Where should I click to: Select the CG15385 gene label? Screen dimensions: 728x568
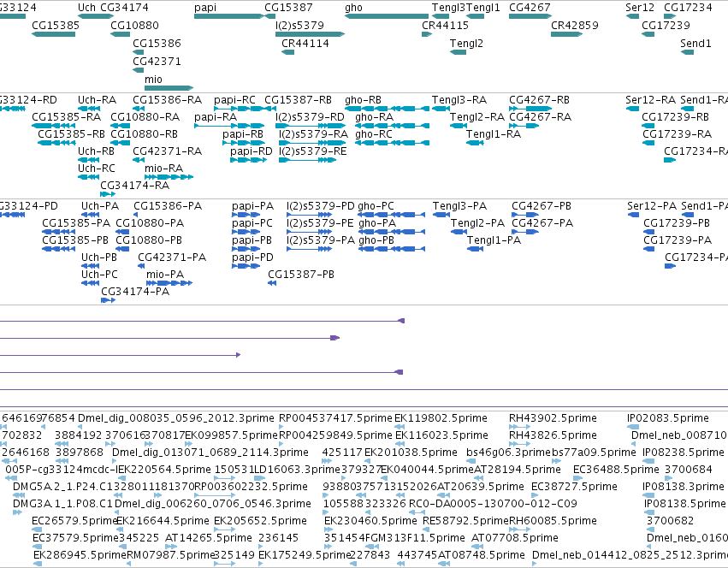pos(56,25)
